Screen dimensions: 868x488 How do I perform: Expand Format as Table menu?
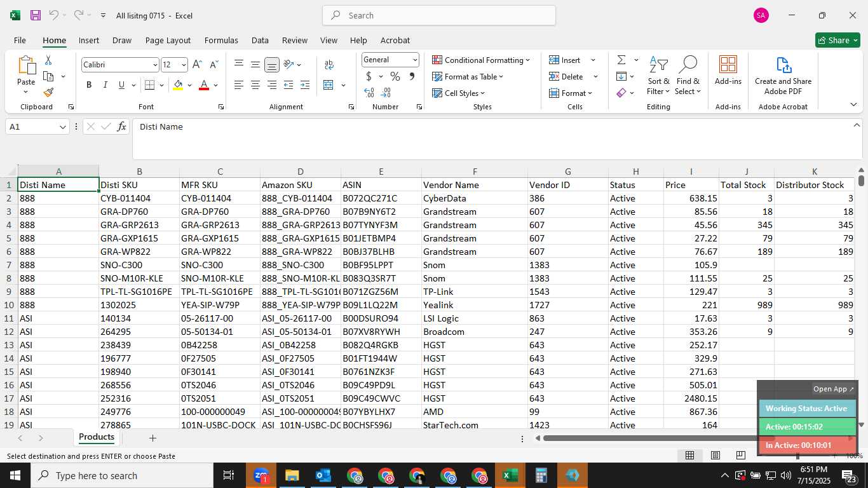[x=468, y=76]
